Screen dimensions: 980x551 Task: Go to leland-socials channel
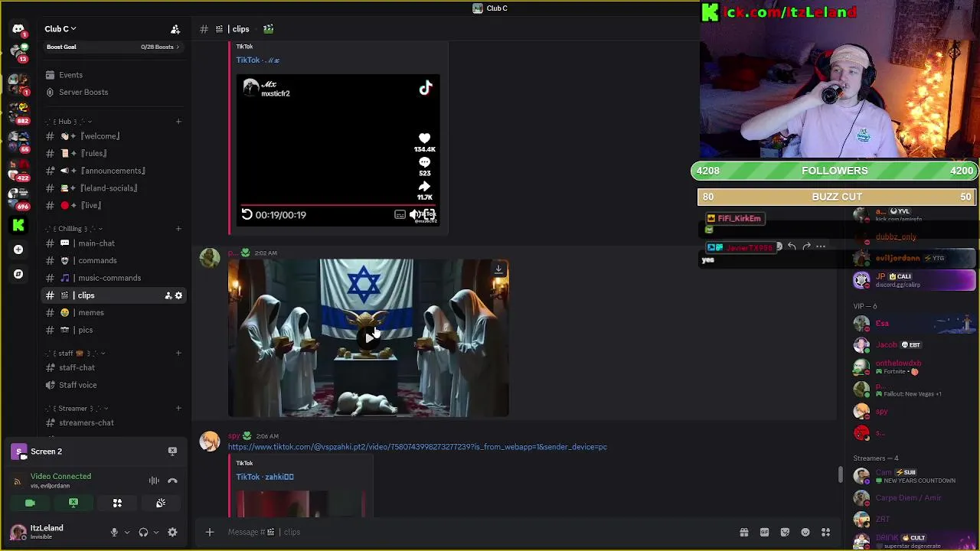113,188
